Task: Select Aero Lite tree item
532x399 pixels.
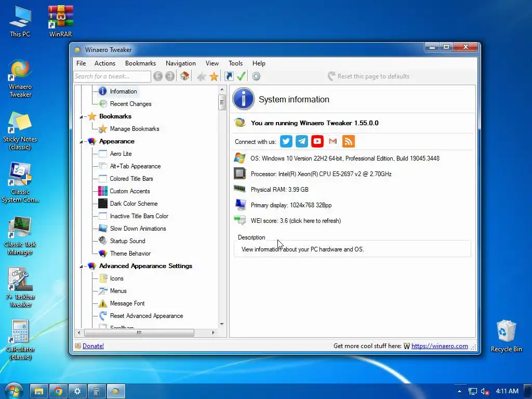Action: [x=121, y=154]
